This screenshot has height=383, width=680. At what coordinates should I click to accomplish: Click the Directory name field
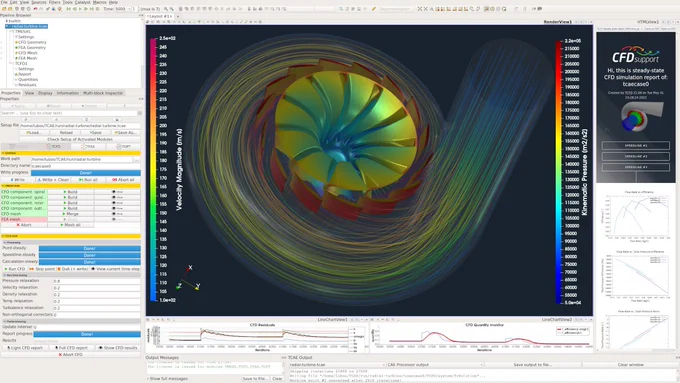pos(85,166)
